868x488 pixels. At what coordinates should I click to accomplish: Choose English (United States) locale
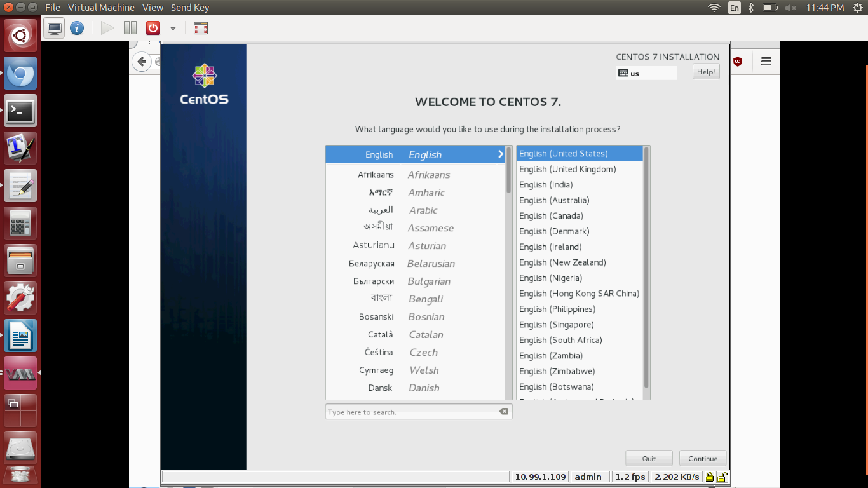click(x=580, y=154)
